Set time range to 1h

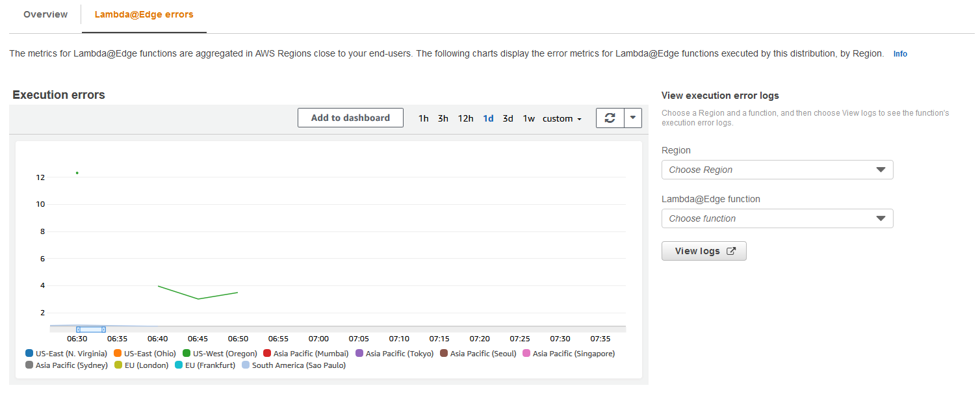point(424,118)
